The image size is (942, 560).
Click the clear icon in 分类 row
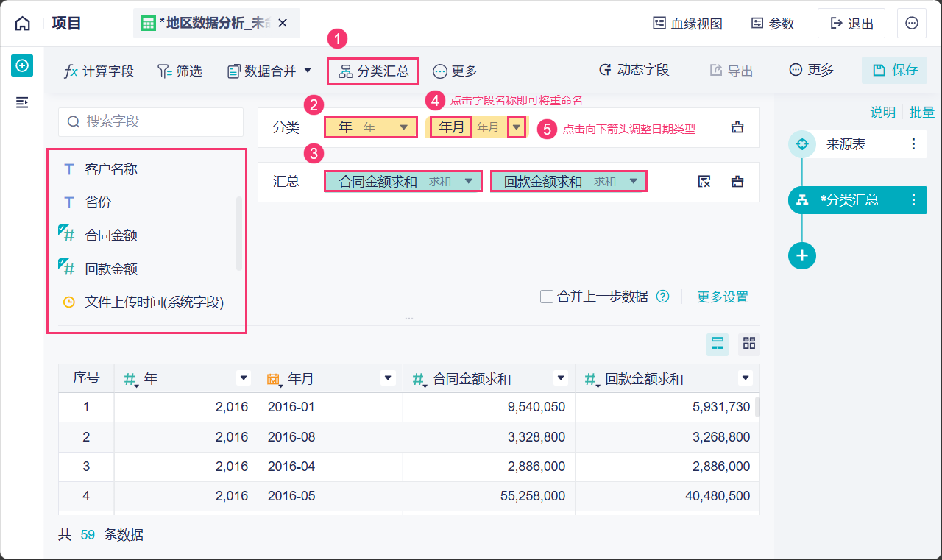pos(737,127)
